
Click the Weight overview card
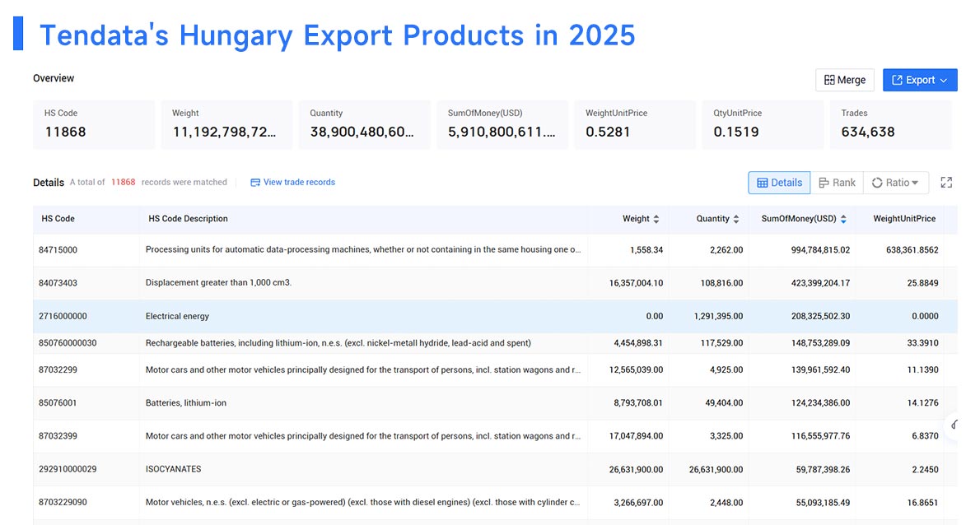click(x=226, y=124)
